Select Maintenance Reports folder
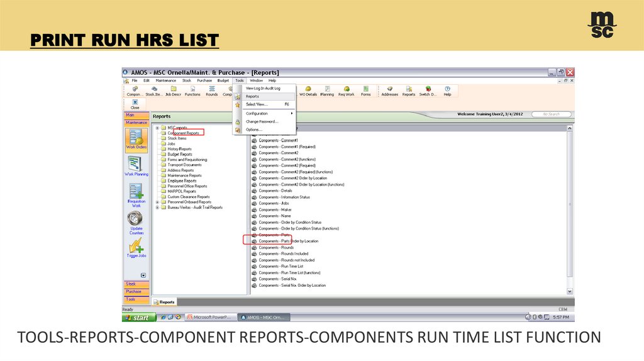The image size is (644, 361). point(184,175)
